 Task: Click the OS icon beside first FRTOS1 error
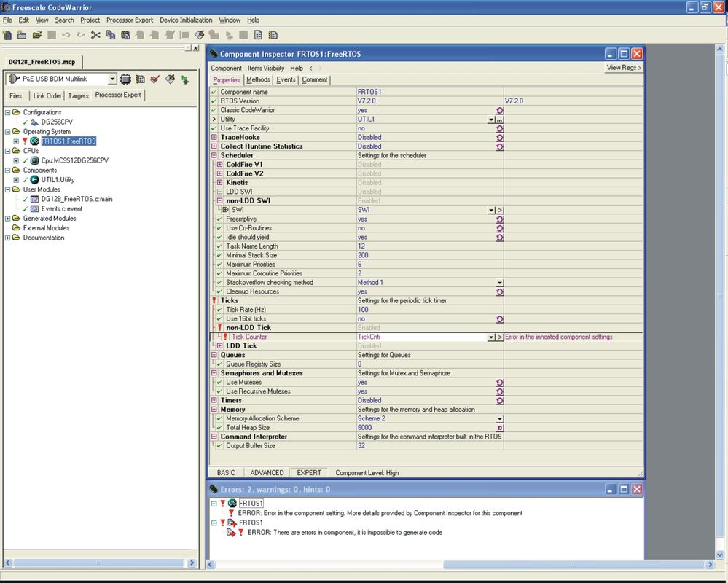(232, 503)
